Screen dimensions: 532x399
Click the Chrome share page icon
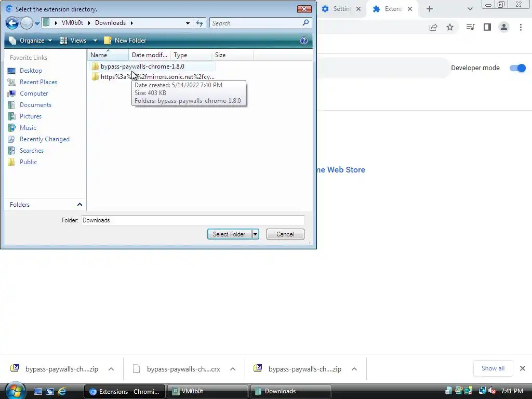pos(433,27)
